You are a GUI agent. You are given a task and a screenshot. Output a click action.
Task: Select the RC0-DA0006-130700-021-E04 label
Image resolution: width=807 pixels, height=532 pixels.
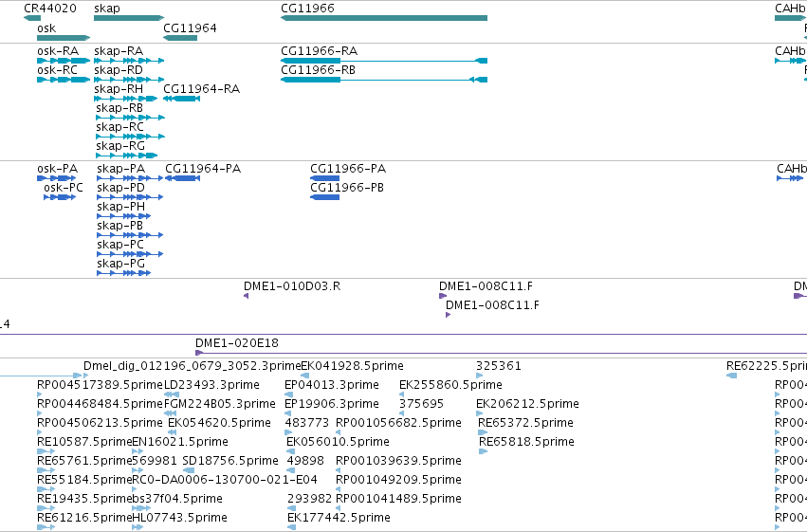click(225, 480)
